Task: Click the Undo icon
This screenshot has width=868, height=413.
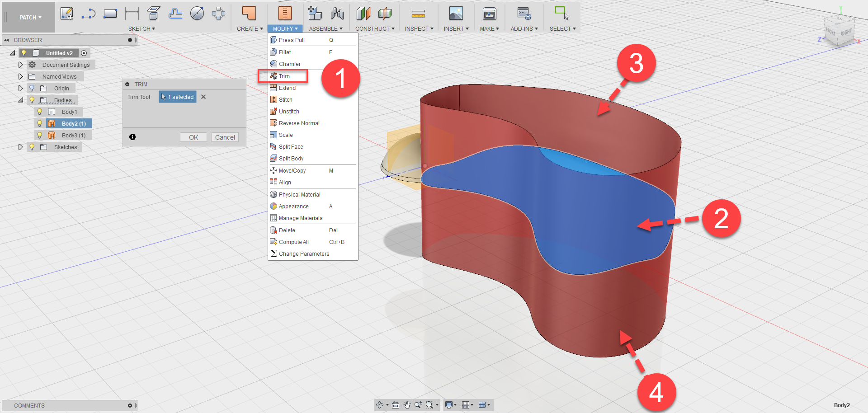Action: [89, 13]
